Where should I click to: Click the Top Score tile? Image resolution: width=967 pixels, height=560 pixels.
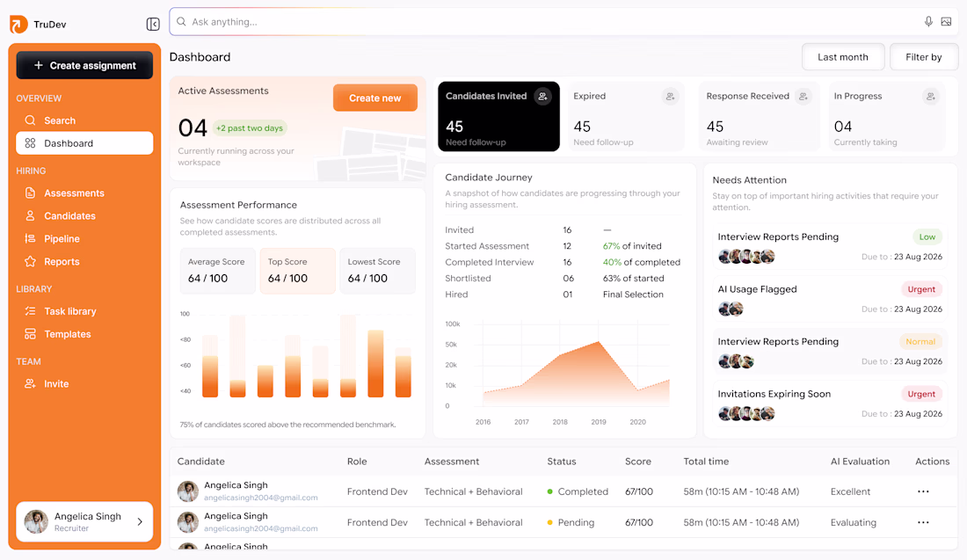point(297,271)
